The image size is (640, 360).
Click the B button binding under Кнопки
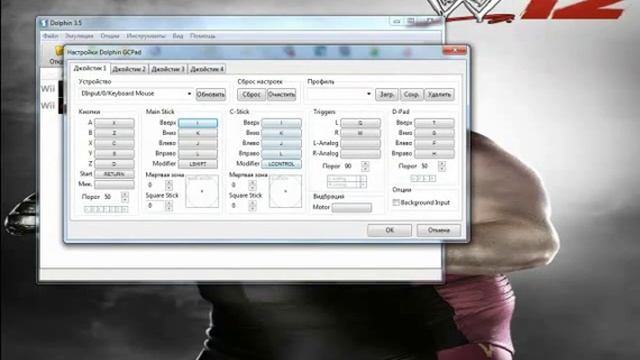[114, 133]
